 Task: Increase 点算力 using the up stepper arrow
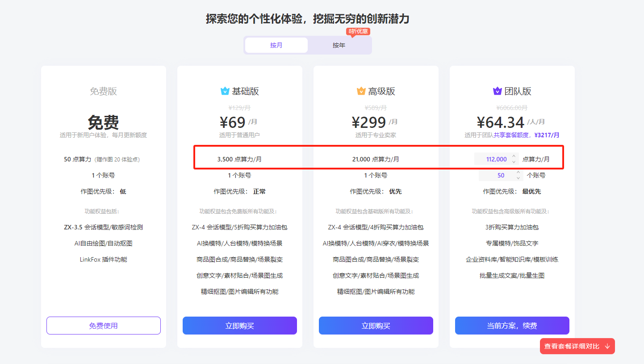pos(514,156)
